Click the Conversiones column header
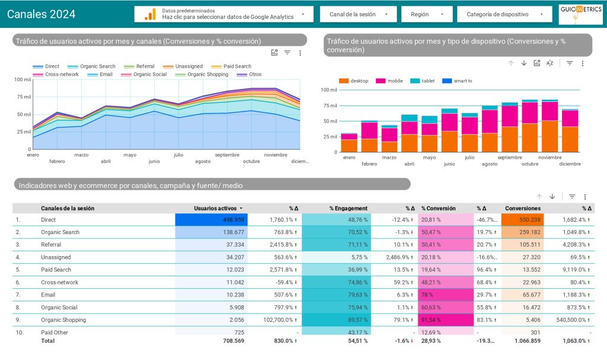 (x=522, y=209)
